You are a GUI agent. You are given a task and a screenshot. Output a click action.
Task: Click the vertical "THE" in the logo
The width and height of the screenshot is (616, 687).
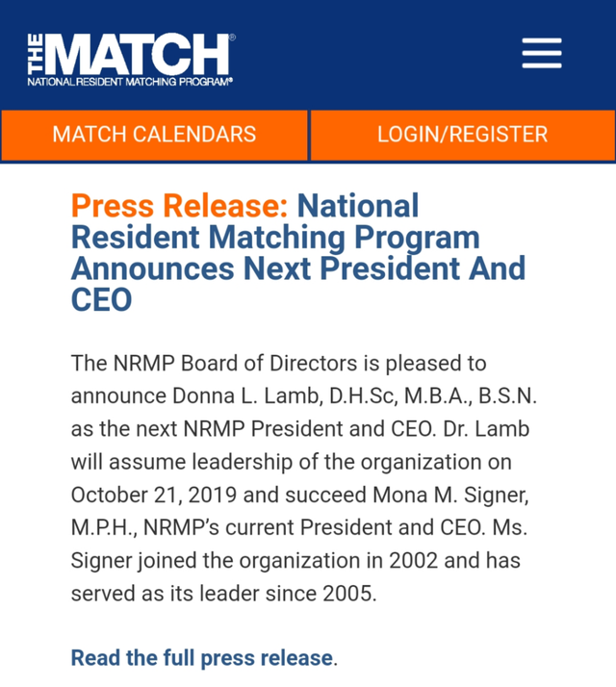[36, 54]
